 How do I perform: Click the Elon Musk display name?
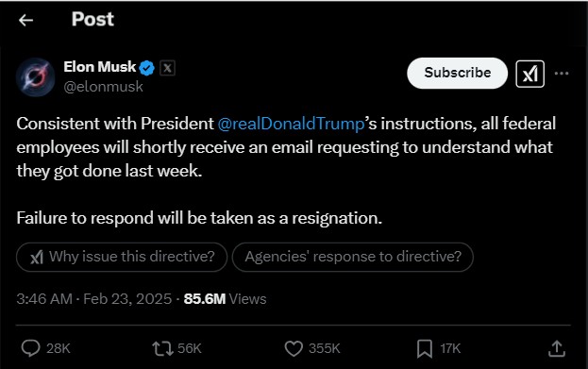click(100, 67)
